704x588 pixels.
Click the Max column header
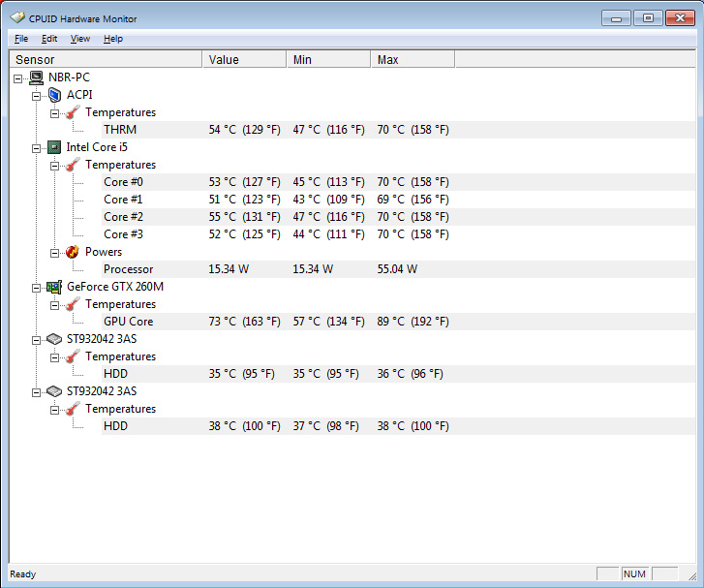point(413,59)
